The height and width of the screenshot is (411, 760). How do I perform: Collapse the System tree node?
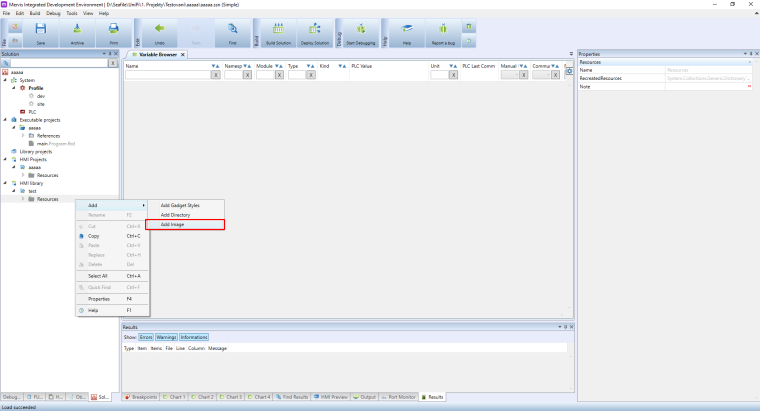(x=5, y=80)
